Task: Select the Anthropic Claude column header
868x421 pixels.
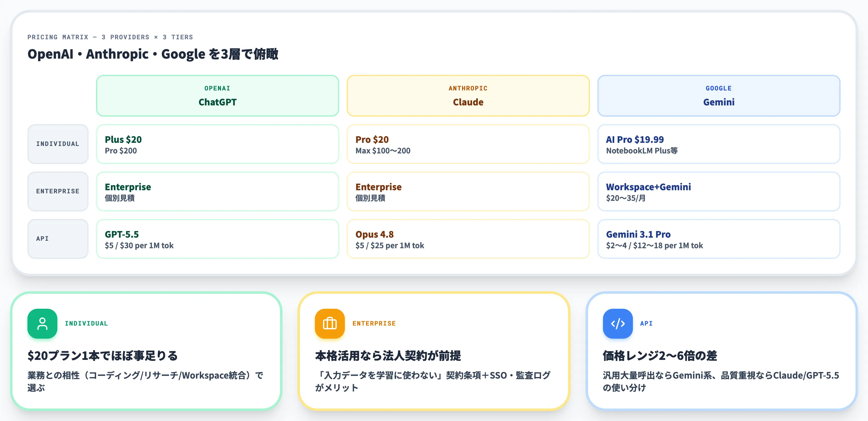Action: (468, 96)
